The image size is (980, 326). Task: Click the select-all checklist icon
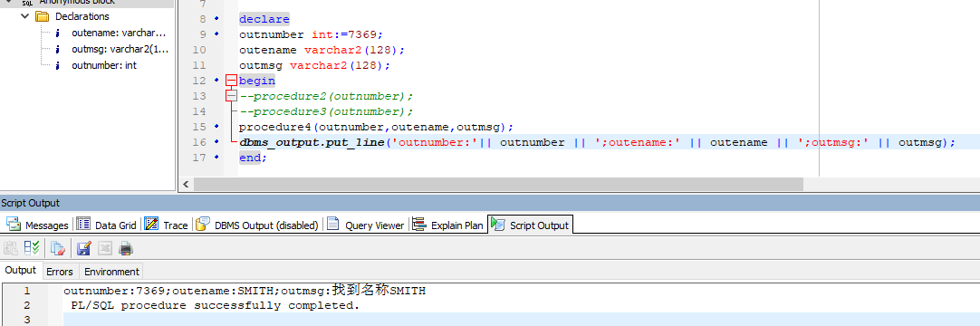point(32,248)
